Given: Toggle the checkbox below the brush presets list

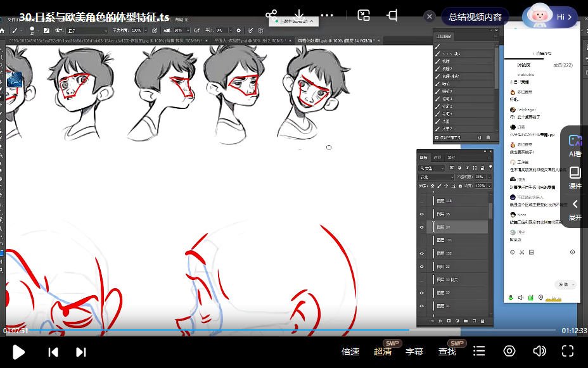Looking at the screenshot, I should pyautogui.click(x=437, y=137).
